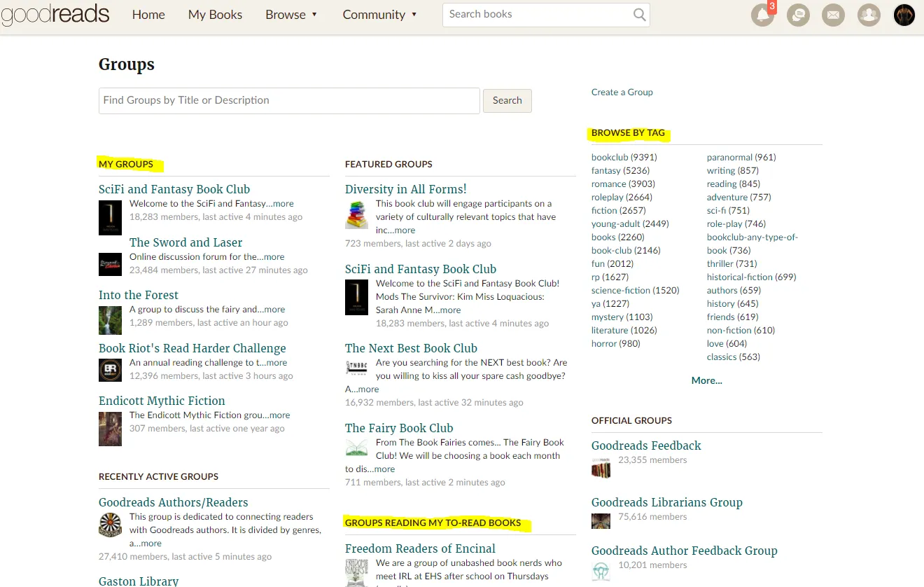
Task: Browse the science-fiction tag
Action: point(621,291)
